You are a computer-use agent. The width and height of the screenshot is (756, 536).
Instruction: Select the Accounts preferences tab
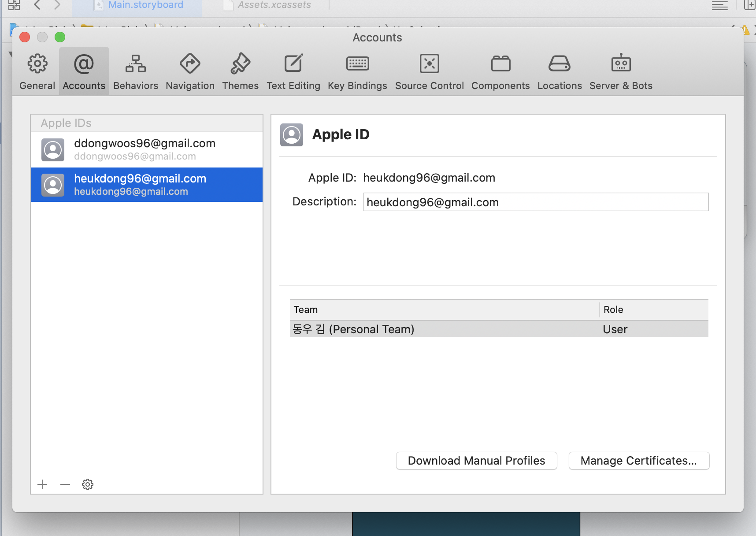(84, 71)
